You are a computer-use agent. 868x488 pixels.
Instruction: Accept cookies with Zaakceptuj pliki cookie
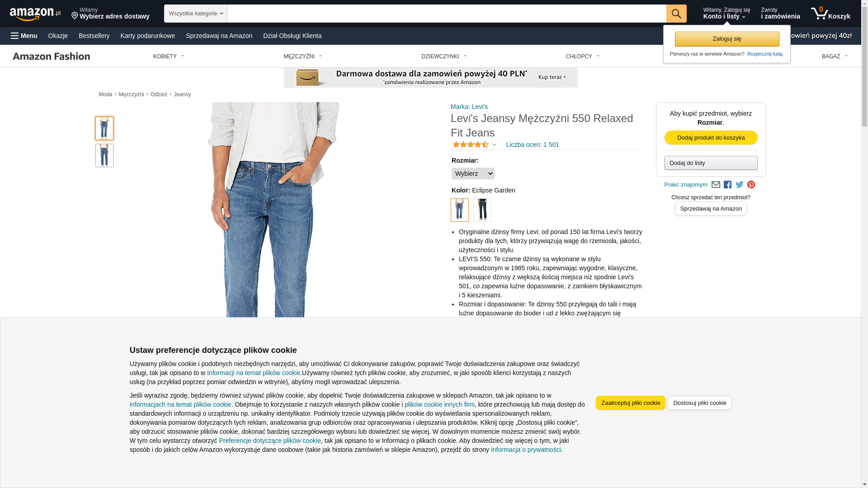tap(631, 403)
